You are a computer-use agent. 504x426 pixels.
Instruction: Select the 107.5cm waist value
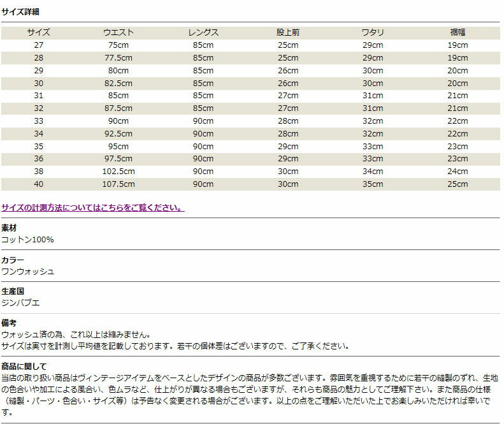tap(119, 184)
